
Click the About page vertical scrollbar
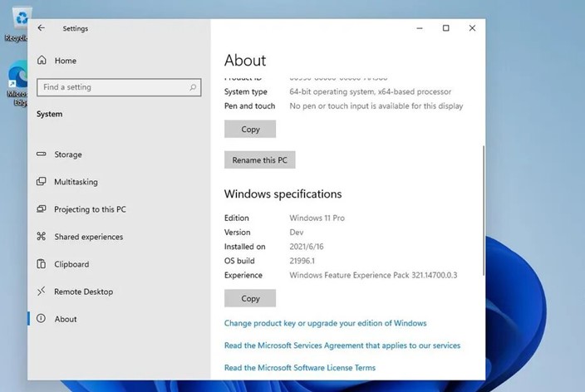click(x=484, y=211)
